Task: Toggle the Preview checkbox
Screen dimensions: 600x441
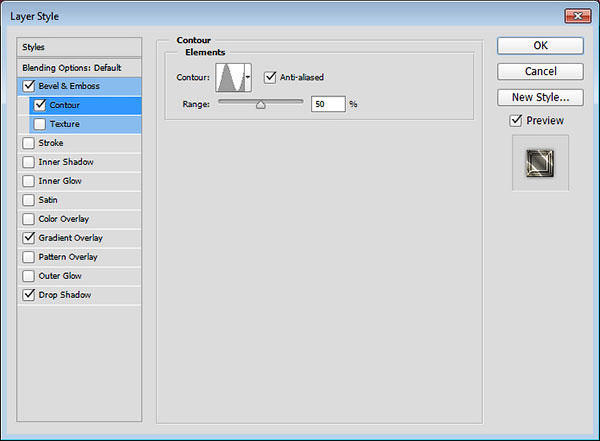Action: point(516,121)
